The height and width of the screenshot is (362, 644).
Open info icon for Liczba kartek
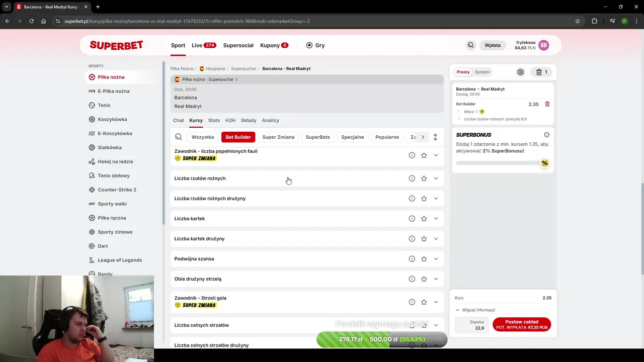tap(412, 219)
